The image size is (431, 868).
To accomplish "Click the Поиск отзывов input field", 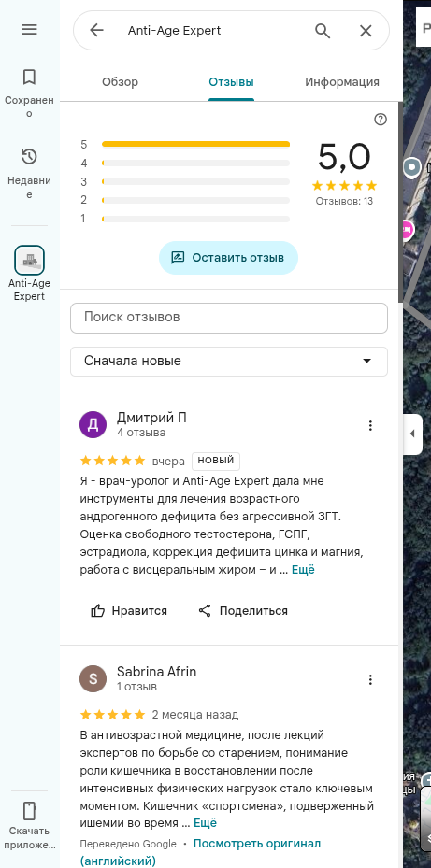I will pyautogui.click(x=229, y=318).
